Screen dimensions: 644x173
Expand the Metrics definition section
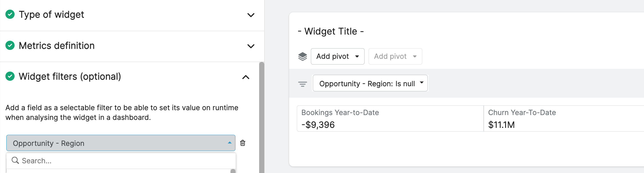click(251, 46)
